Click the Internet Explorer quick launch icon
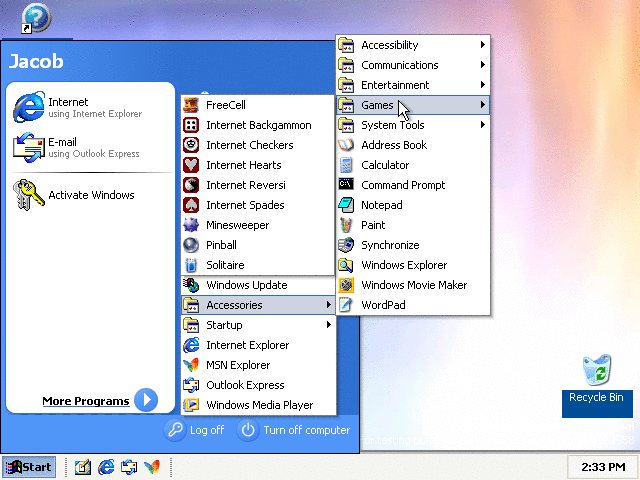Viewport: 640px width, 480px height. tap(106, 467)
